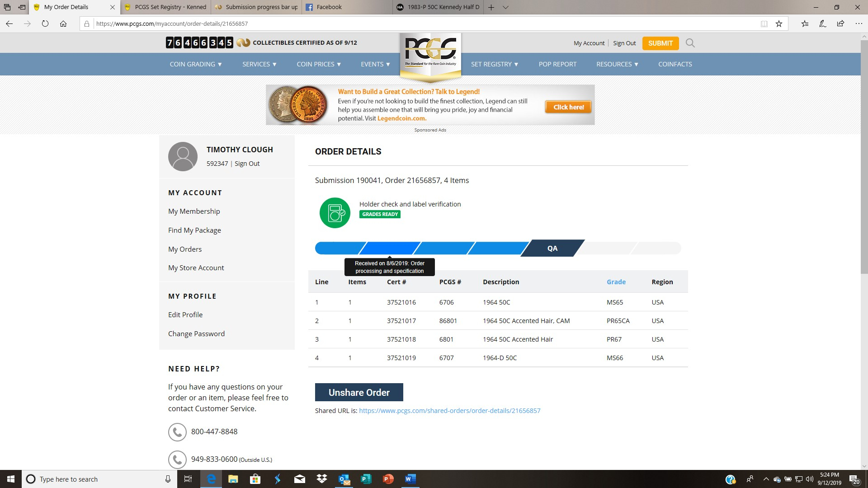Open browser settings and more menu
Screen dimensions: 868x488
pos(859,23)
